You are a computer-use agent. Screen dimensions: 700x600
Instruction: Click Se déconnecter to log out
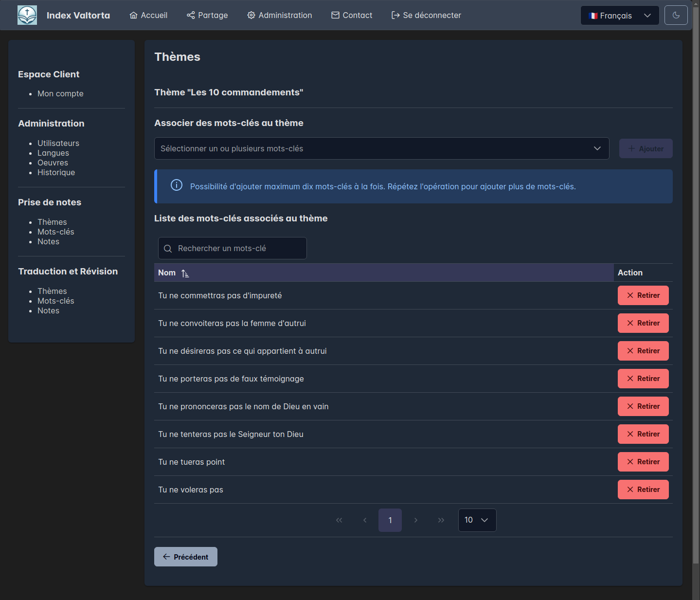(x=426, y=15)
